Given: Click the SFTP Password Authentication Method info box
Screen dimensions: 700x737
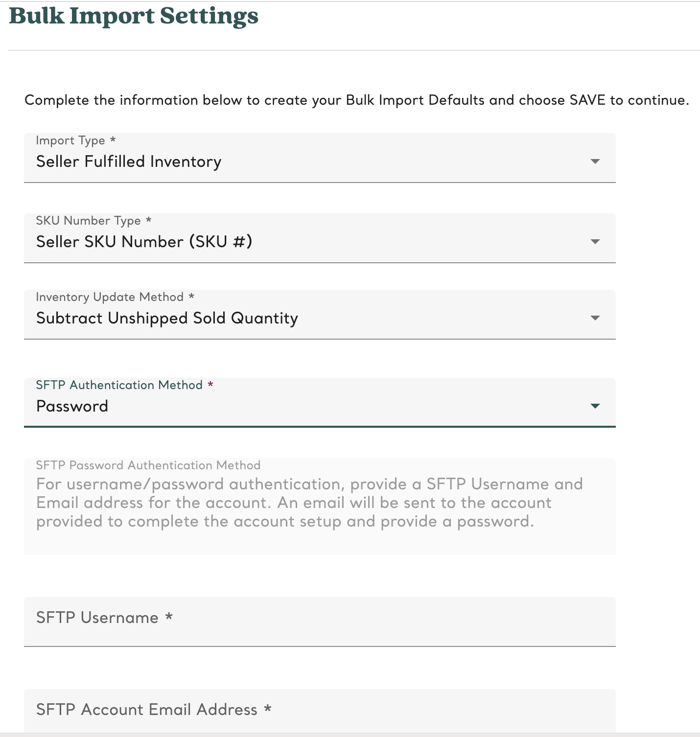Looking at the screenshot, I should point(318,504).
